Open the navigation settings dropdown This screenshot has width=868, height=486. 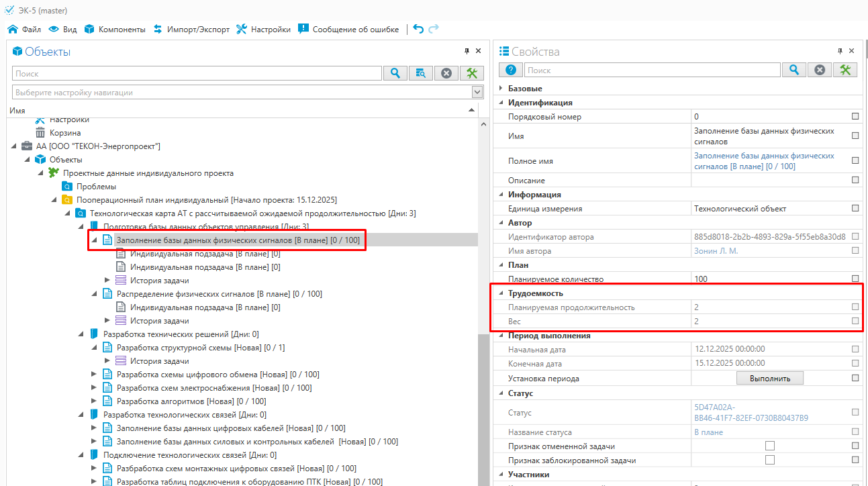click(477, 92)
